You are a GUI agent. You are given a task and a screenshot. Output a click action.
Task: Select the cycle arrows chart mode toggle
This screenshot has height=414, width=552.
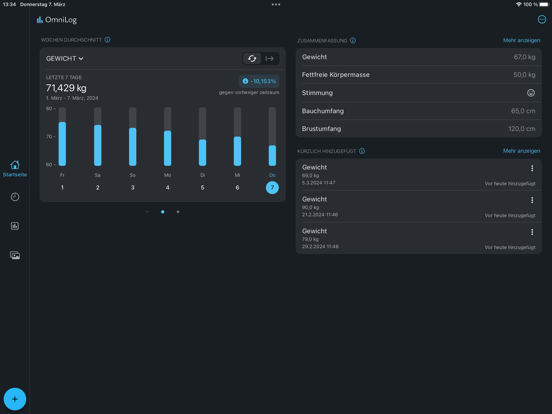(x=252, y=58)
